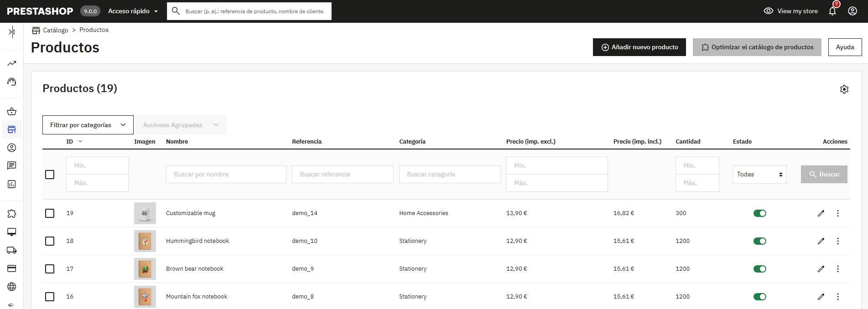The height and width of the screenshot is (309, 868).
Task: Open the user profile account icon
Action: coord(852,11)
